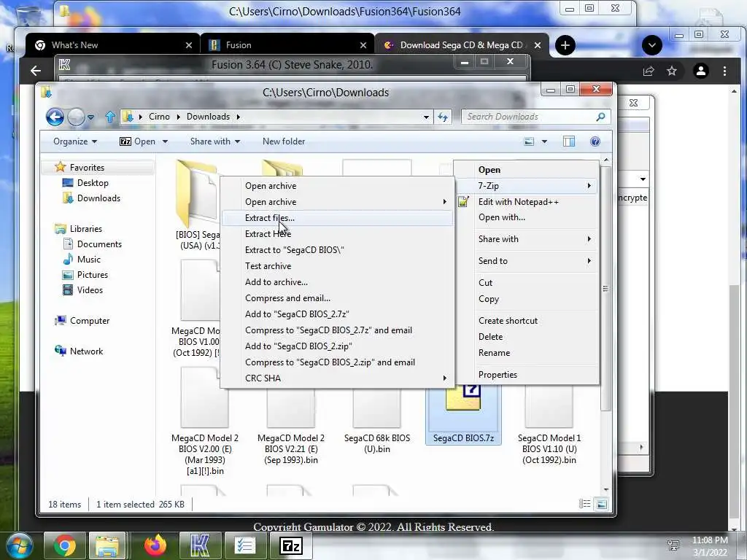
Task: Expand the CRC SHA submenu
Action: click(x=337, y=378)
